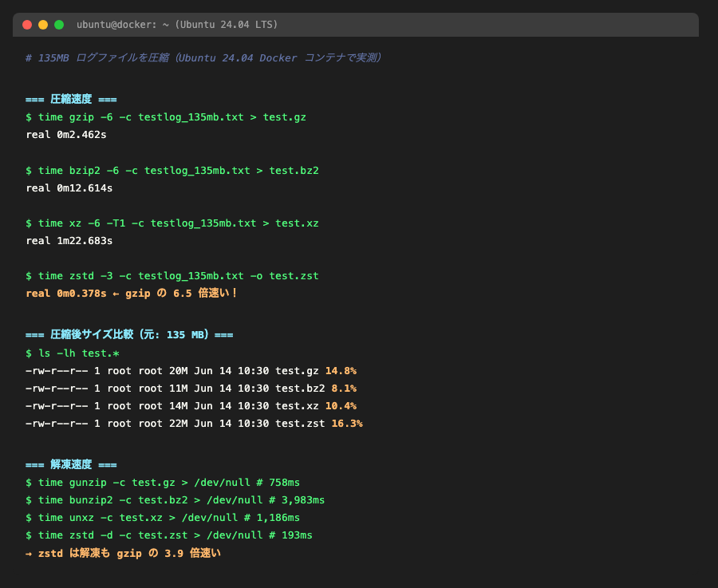This screenshot has width=718, height=588.
Task: Click the '$ ls -lh test.*' command
Action: point(73,353)
